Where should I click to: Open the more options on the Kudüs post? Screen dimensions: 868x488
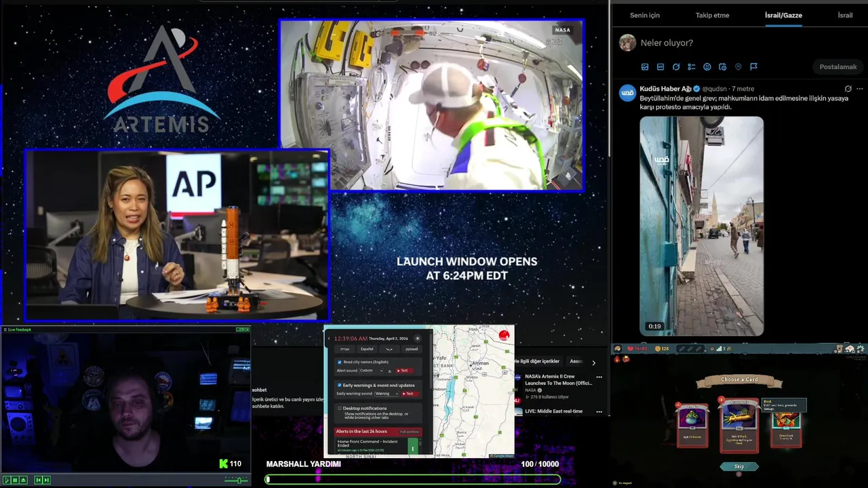(x=860, y=89)
